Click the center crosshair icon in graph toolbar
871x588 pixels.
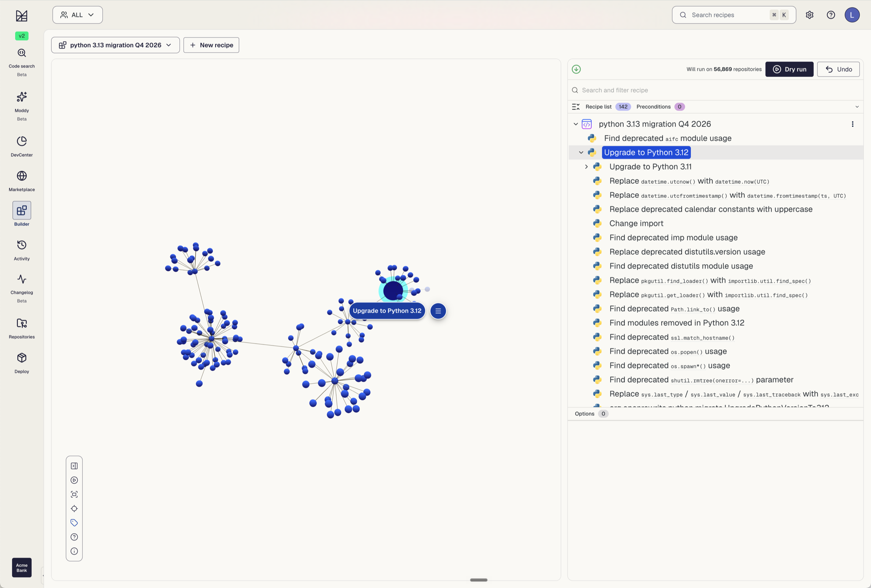pyautogui.click(x=74, y=509)
